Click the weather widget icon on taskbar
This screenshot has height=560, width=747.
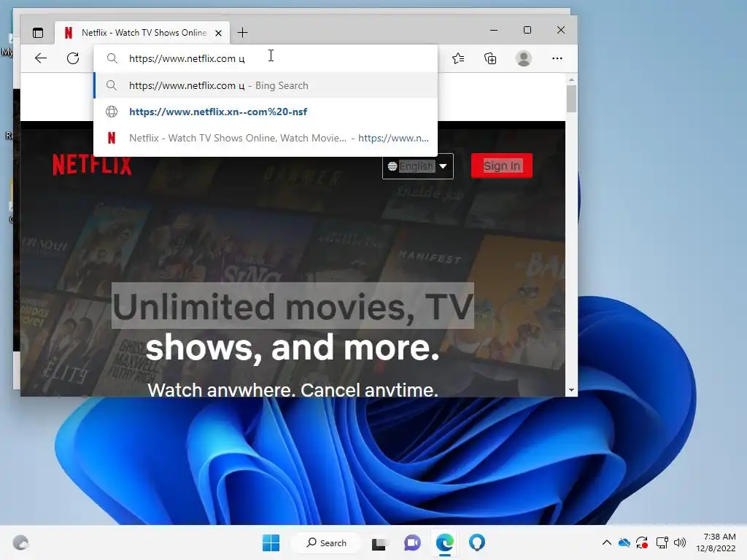20,542
